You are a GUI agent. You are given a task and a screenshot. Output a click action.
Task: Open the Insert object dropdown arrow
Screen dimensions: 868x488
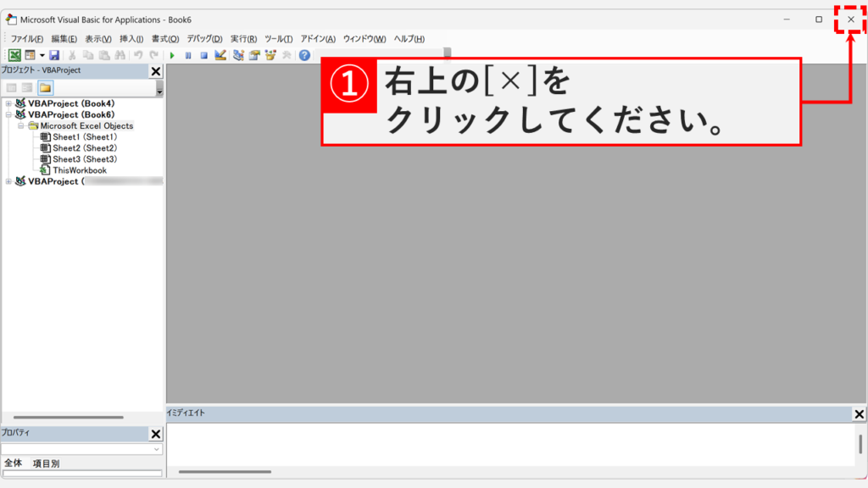pyautogui.click(x=42, y=55)
